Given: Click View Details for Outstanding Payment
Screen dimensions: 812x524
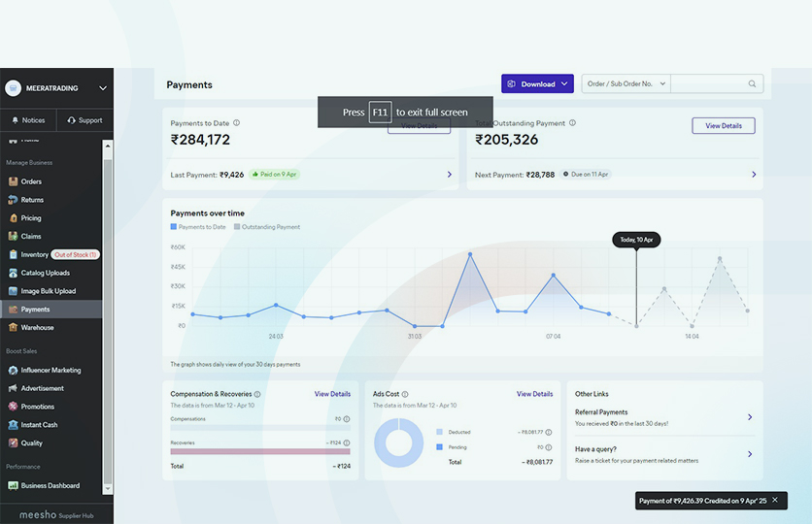Looking at the screenshot, I should [723, 126].
